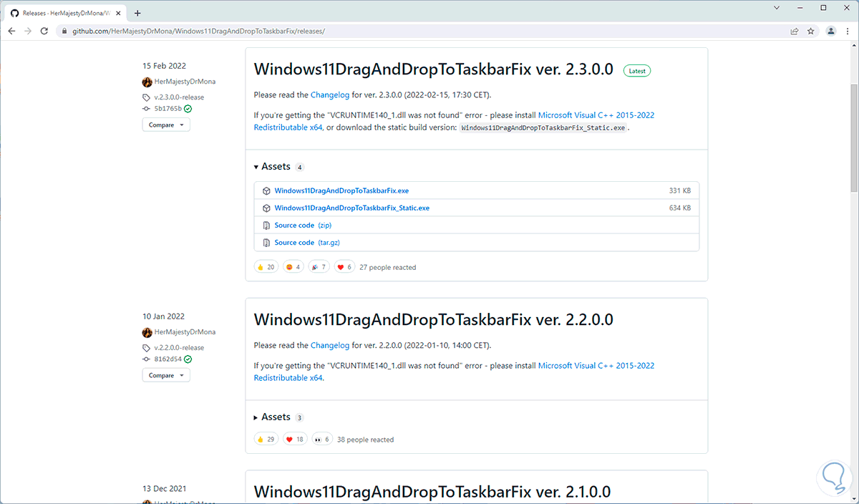Viewport: 859px width, 504px height.
Task: Click the verified checkmark beside 8162d54
Action: [x=188, y=359]
